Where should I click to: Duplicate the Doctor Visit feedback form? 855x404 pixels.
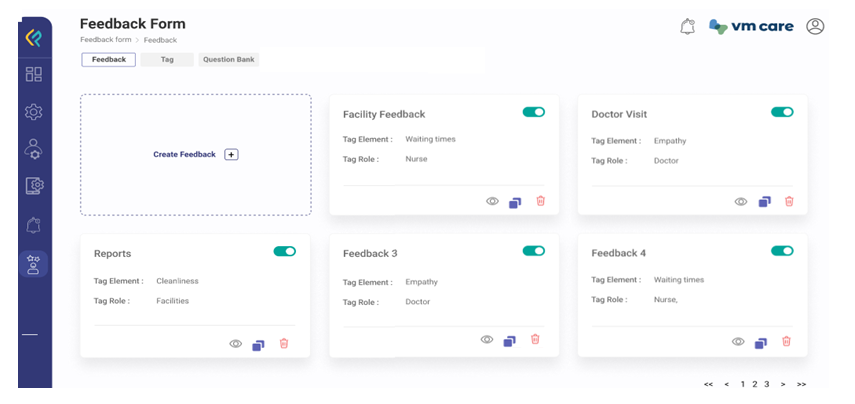pyautogui.click(x=764, y=201)
